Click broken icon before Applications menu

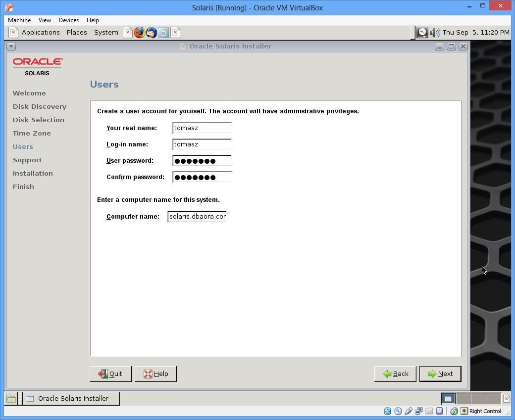pyautogui.click(x=13, y=33)
